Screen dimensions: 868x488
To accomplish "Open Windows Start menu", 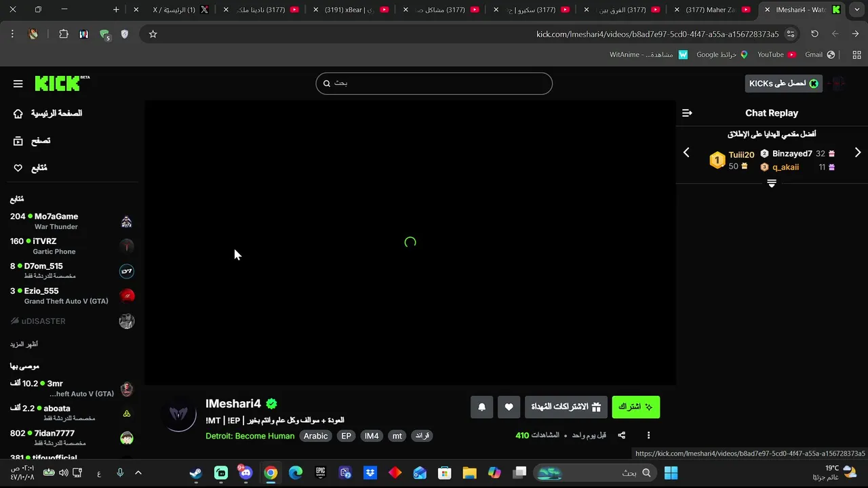I will coord(671,473).
